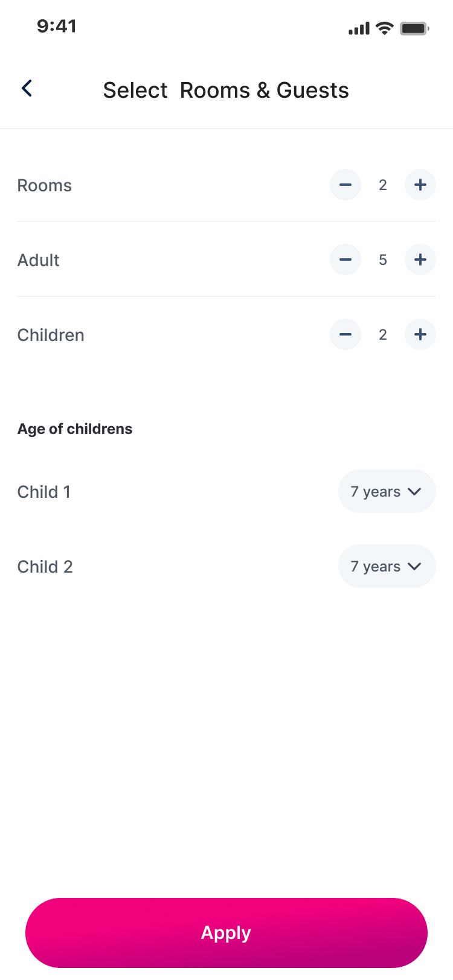Open the Child 1 age dropdown
453x980 pixels.
pos(387,492)
